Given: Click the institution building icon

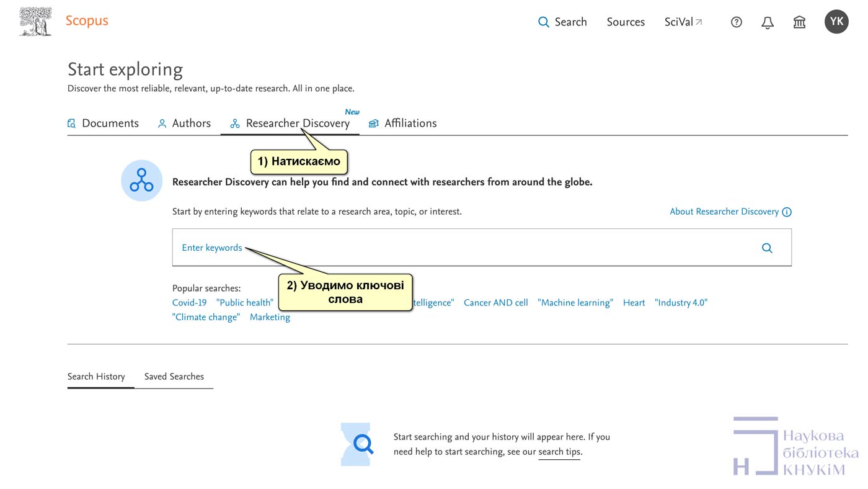Looking at the screenshot, I should point(799,22).
